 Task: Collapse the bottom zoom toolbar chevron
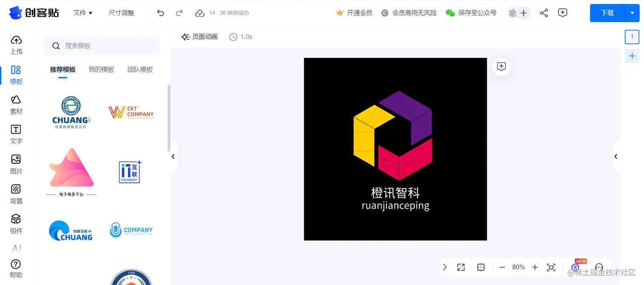click(x=445, y=267)
